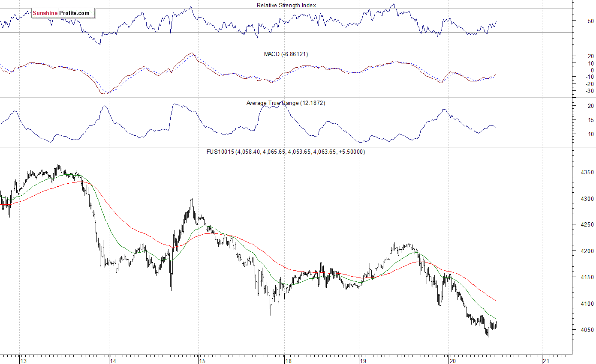
Task: Click the ATR axis value 15
Action: 590,120
